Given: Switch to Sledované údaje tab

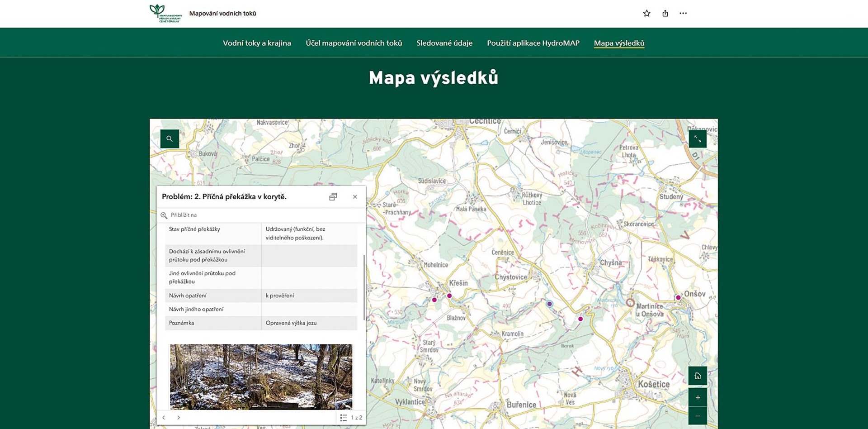Looking at the screenshot, I should [x=444, y=43].
